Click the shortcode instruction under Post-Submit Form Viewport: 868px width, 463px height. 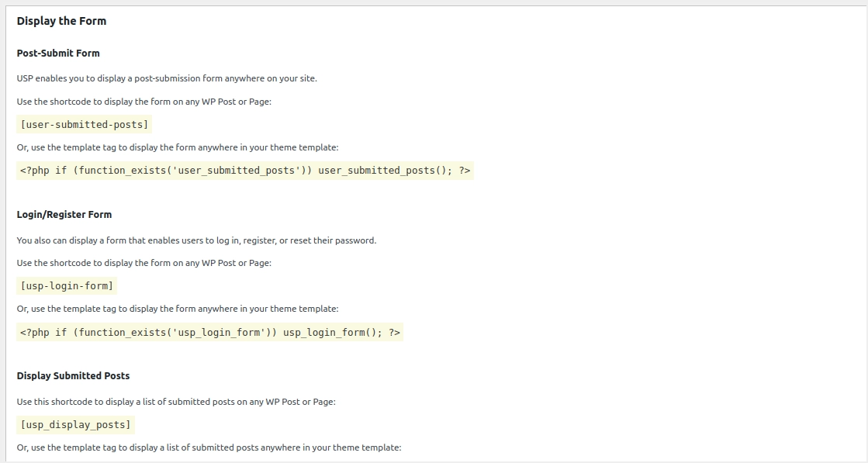pos(144,102)
